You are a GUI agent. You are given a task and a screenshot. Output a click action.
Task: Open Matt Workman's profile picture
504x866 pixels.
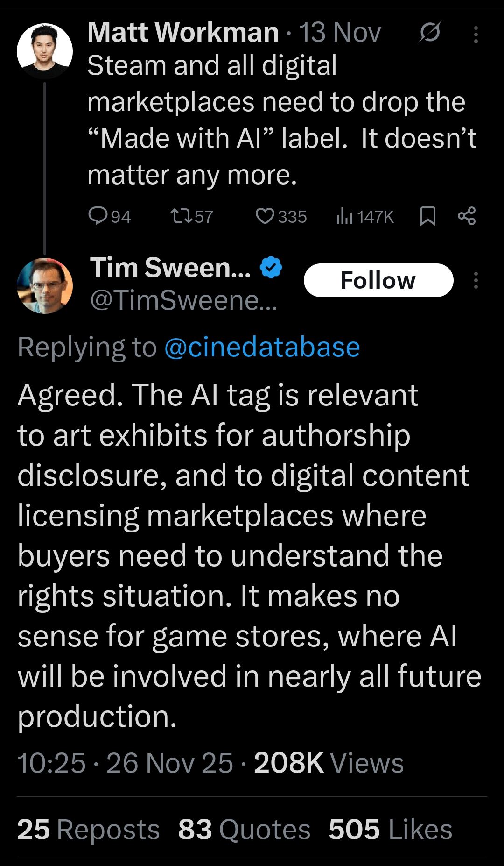click(45, 50)
